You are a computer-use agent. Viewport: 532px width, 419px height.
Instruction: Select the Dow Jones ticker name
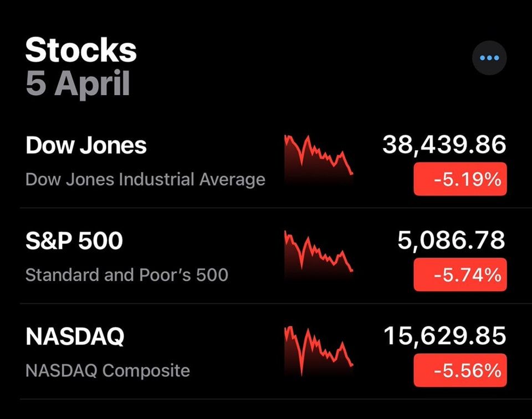click(86, 146)
